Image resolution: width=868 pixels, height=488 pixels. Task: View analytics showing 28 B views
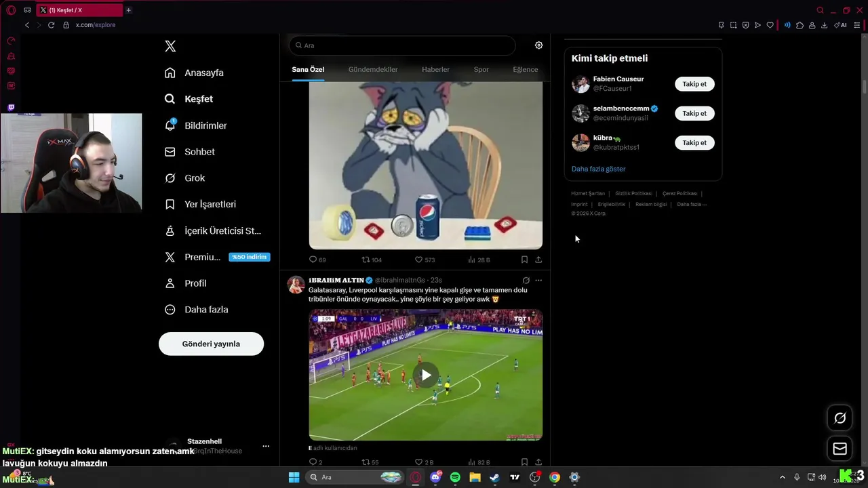point(479,260)
